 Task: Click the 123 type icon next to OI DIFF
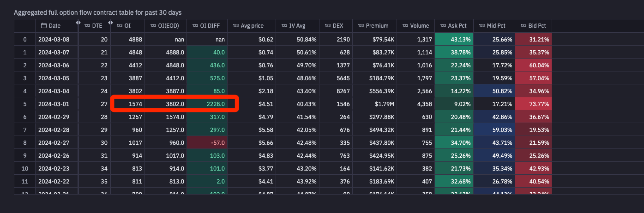(x=195, y=26)
